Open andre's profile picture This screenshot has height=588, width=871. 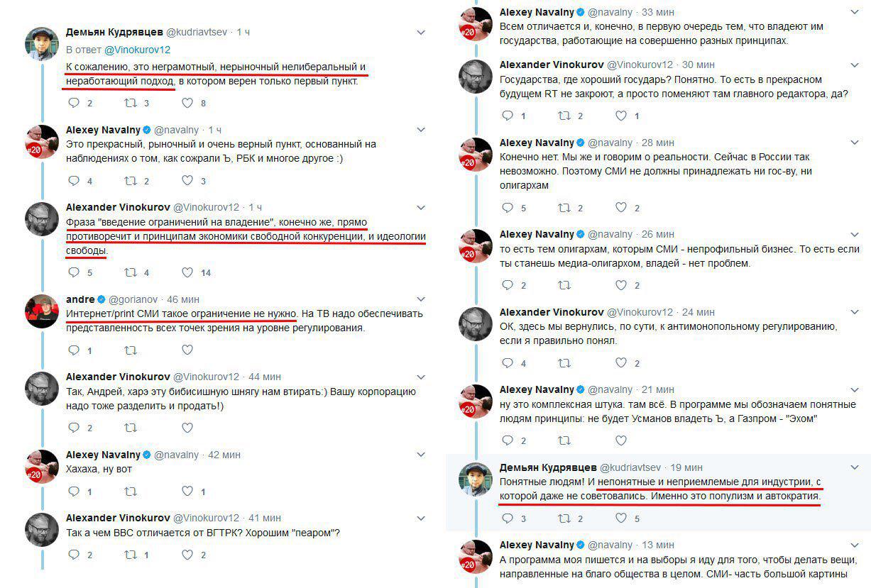click(x=42, y=311)
